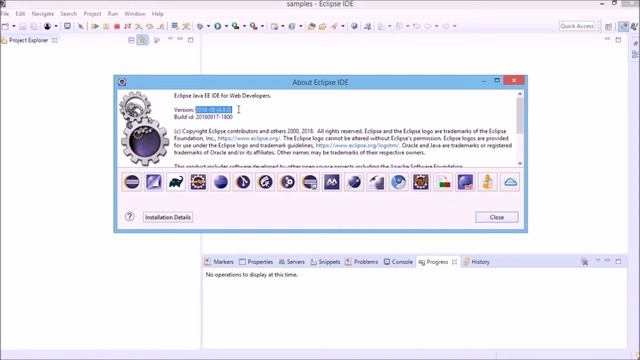640x360 pixels.
Task: Open the Progress panel view menu arrow
Action: click(598, 261)
